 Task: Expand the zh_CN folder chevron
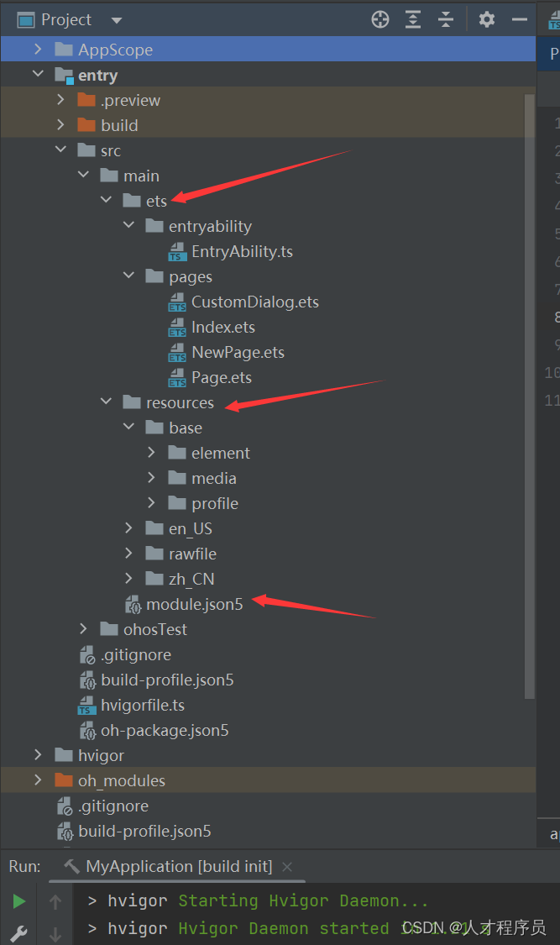coord(128,579)
